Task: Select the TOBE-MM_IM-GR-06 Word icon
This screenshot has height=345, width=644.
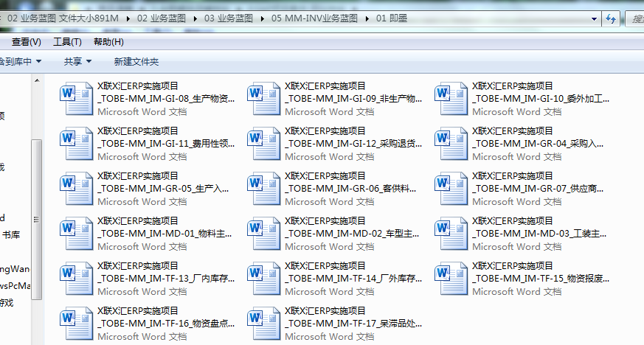Action: [263, 189]
